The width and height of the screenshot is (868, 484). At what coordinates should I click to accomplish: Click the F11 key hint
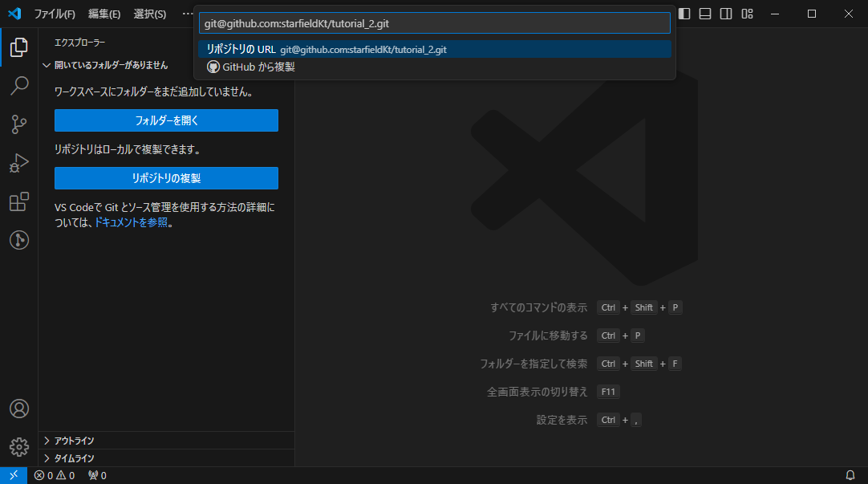[x=608, y=392]
